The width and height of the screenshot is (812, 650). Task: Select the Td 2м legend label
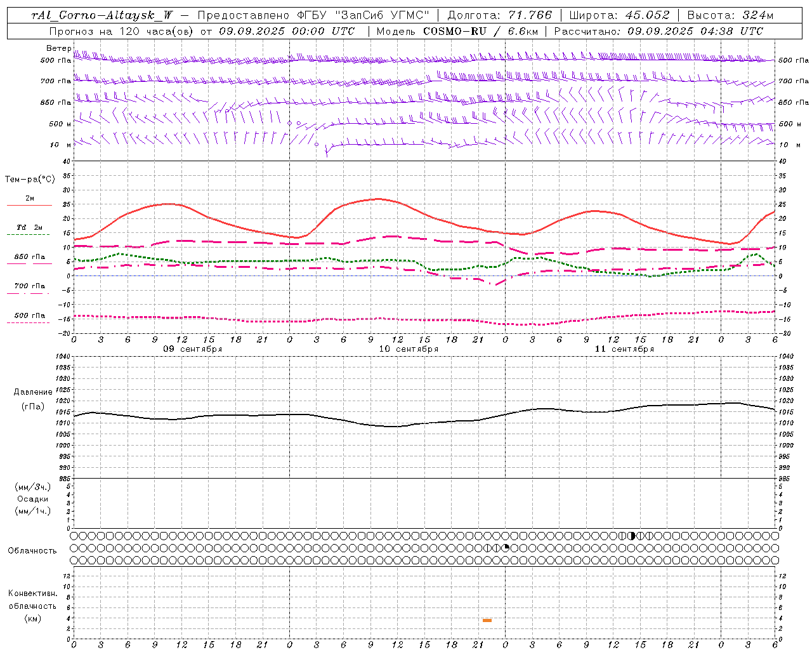(29, 227)
